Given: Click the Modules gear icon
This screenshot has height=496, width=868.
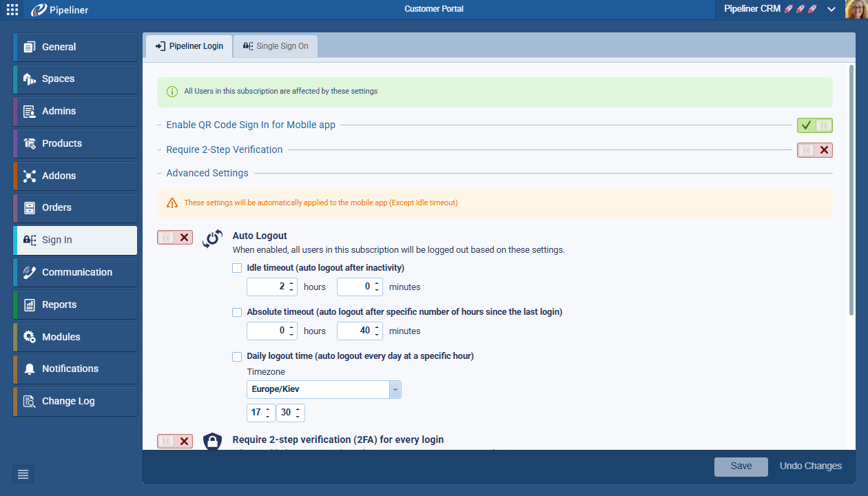Looking at the screenshot, I should [30, 337].
